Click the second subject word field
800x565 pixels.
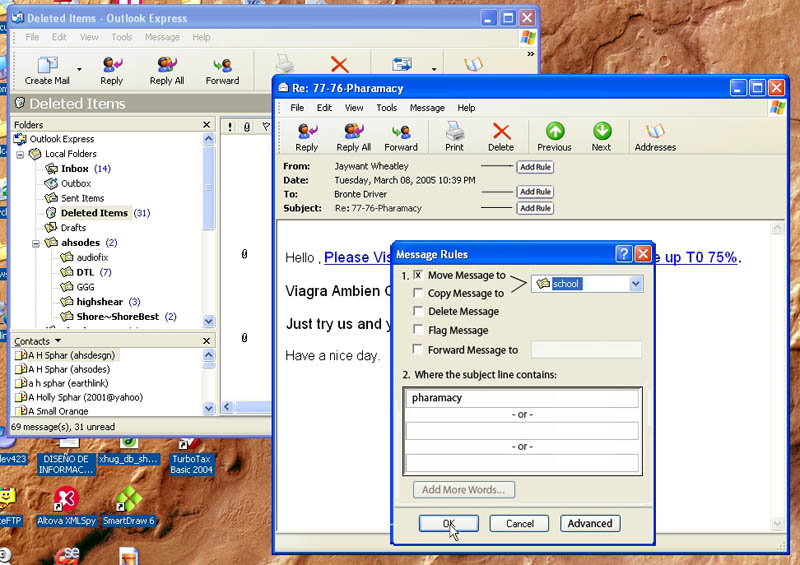tap(522, 430)
